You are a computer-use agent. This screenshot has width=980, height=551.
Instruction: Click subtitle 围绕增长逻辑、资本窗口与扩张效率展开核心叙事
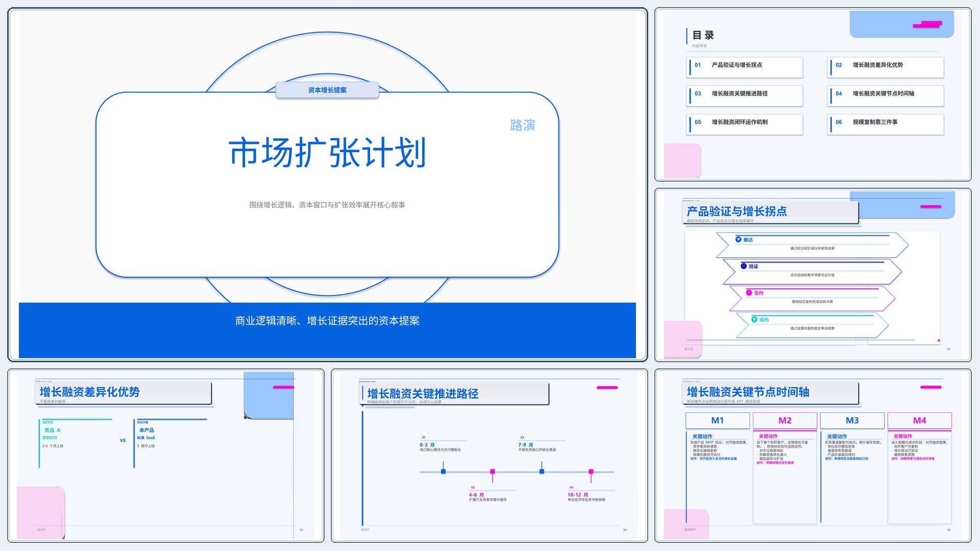(327, 205)
